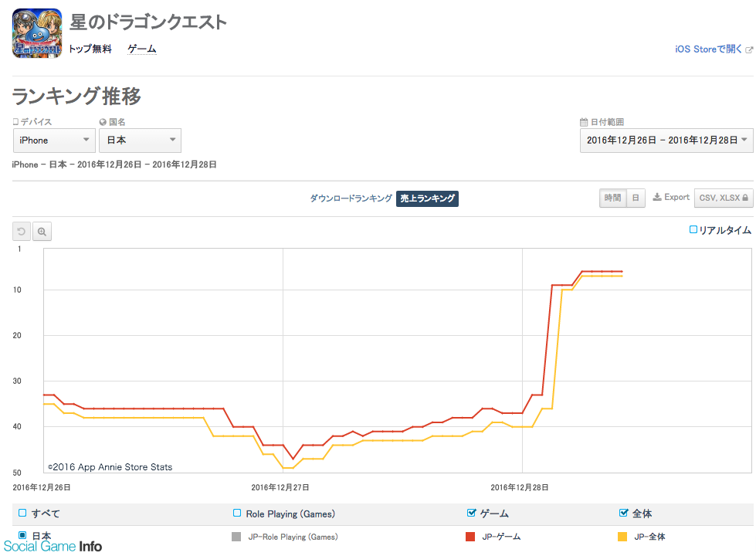This screenshot has width=756, height=556.
Task: Click the calendar icon beside 日付範囲
Action: tap(584, 122)
